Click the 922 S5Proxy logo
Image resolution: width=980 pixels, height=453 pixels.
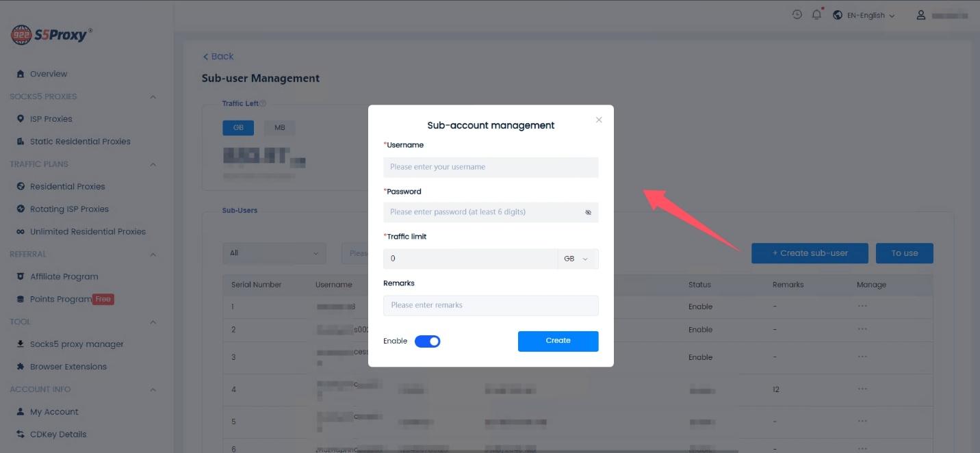[51, 35]
